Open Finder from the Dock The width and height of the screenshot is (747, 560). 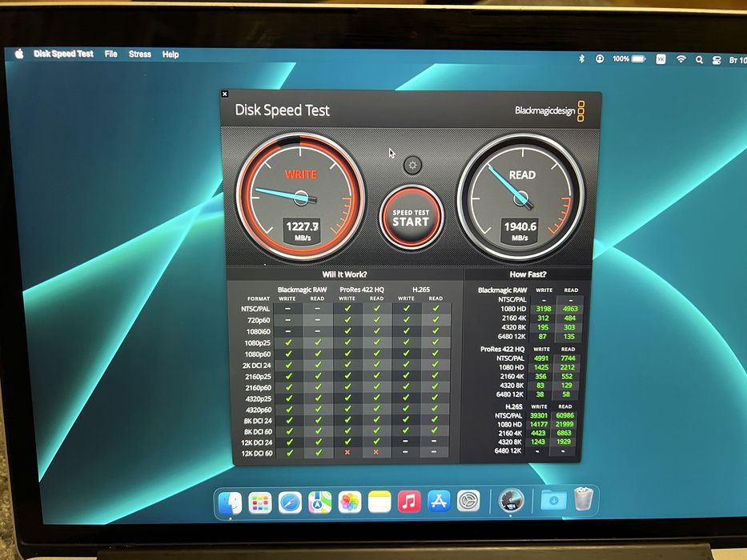pos(230,503)
